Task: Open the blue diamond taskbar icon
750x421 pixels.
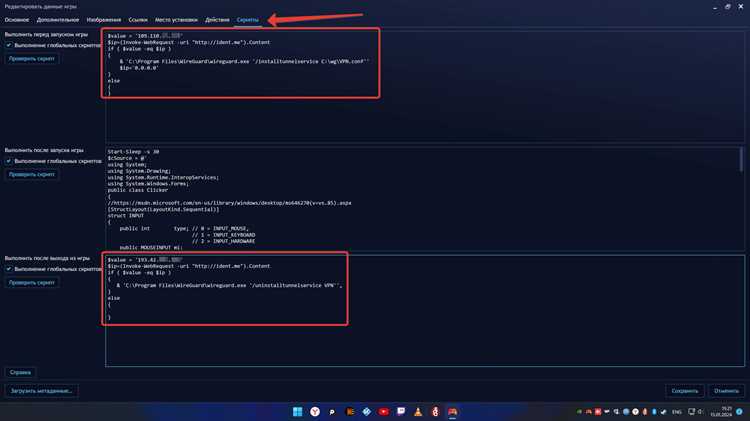Action: [x=366, y=411]
